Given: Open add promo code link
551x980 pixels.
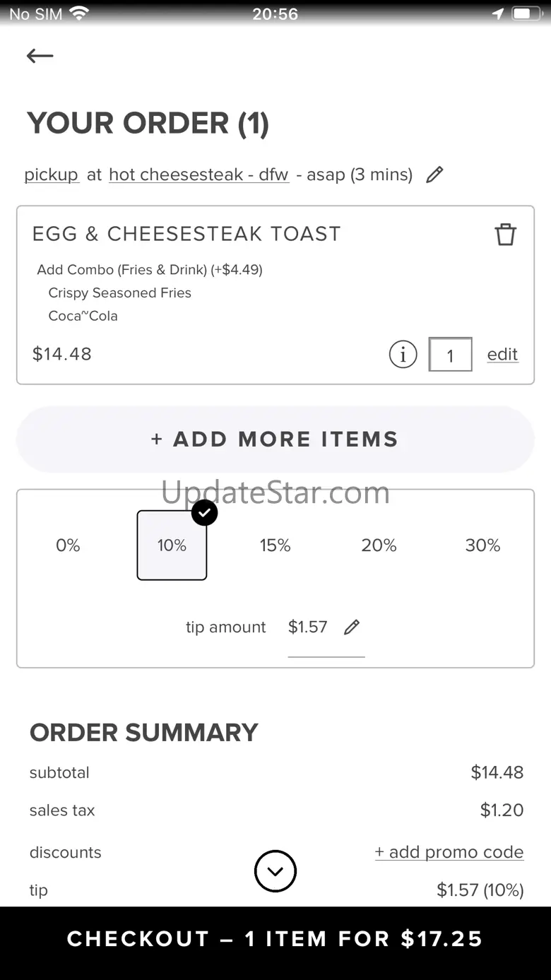Looking at the screenshot, I should [x=449, y=852].
